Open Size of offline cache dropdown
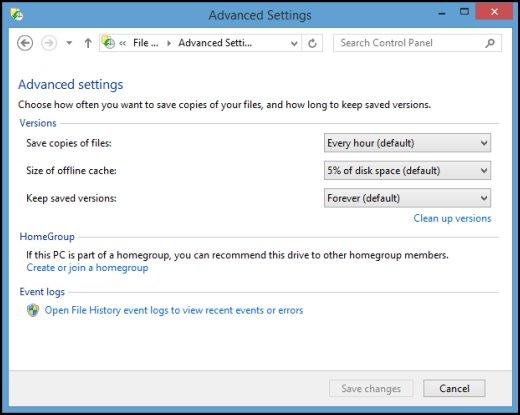 click(407, 170)
